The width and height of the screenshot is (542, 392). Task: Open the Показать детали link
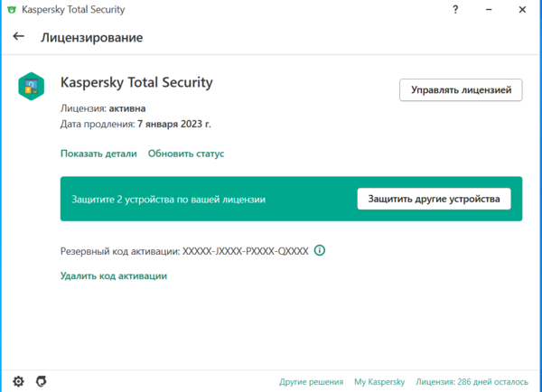point(98,154)
